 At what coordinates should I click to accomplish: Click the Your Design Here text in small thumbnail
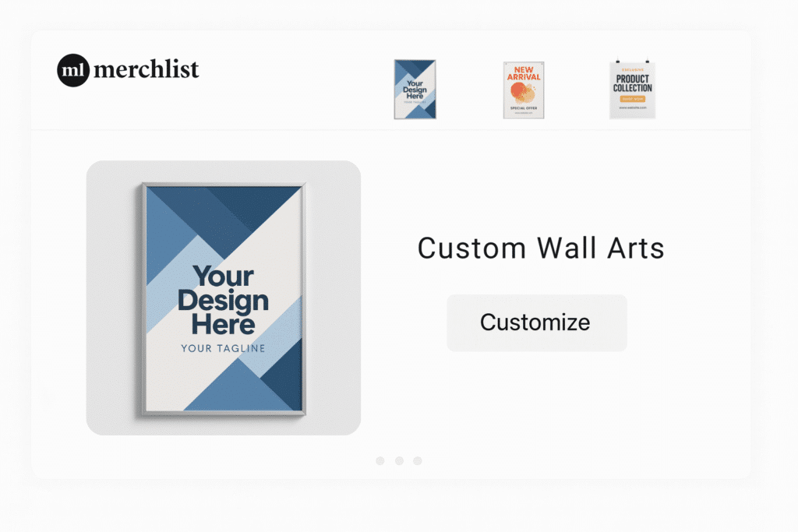pos(415,90)
